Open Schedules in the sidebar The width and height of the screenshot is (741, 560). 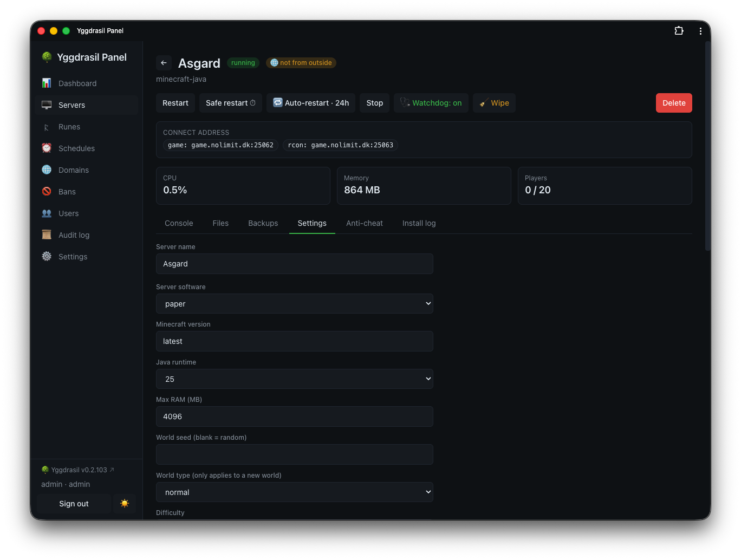tap(87, 148)
